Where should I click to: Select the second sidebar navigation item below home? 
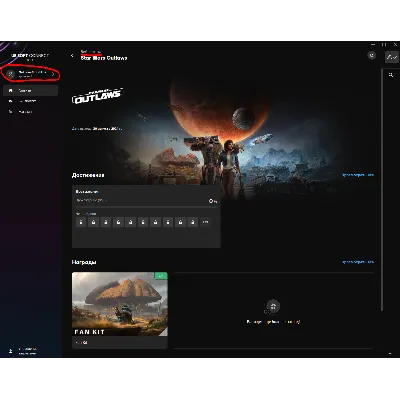pos(31,101)
